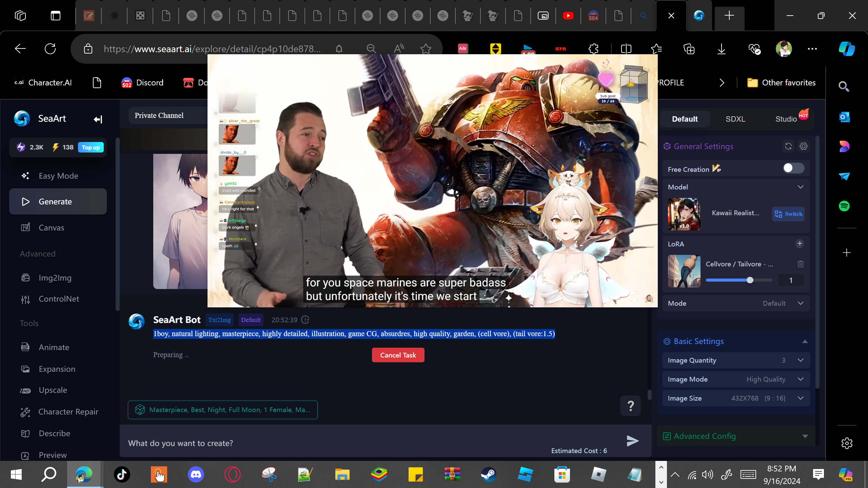The width and height of the screenshot is (868, 488).
Task: Open TikTok from the taskbar
Action: (122, 474)
